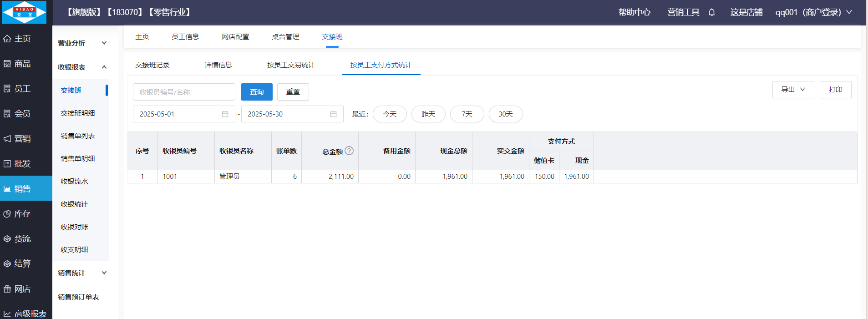Switch to the 交接班记录 tab
Viewport: 868px width, 319px height.
click(x=152, y=65)
